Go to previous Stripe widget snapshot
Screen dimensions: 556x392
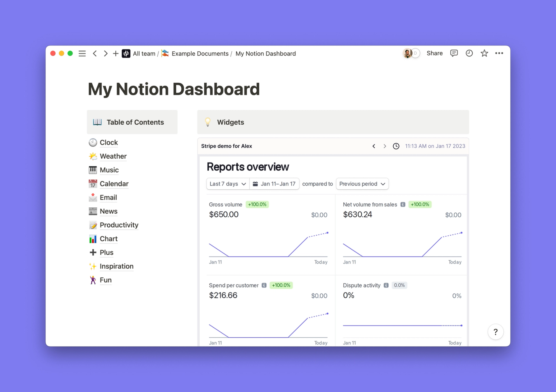point(374,146)
